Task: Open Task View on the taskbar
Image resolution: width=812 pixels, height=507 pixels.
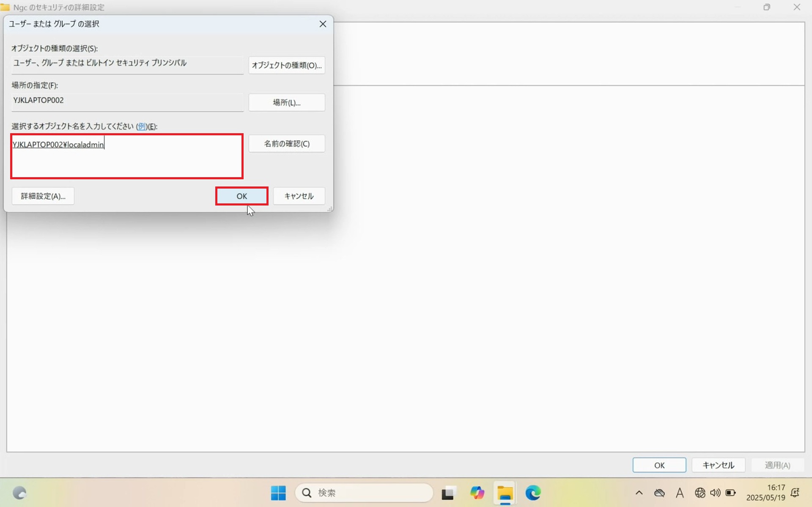Action: point(449,493)
